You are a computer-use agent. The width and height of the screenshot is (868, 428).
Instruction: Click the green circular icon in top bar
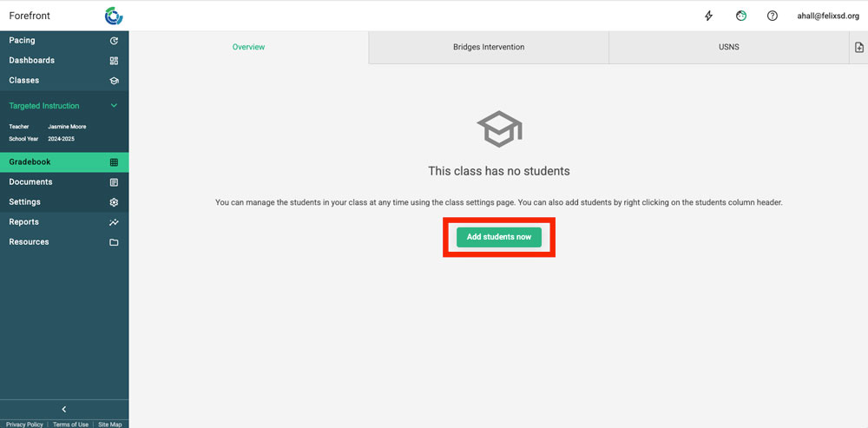(740, 16)
